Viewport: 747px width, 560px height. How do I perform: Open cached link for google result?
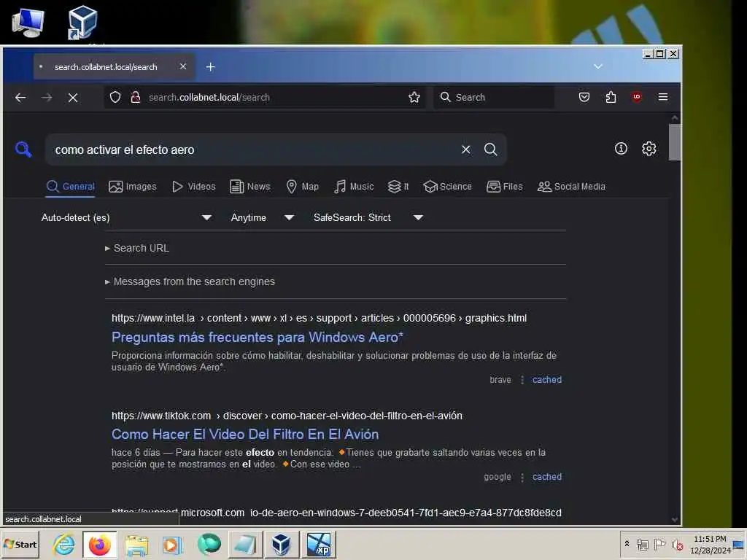click(547, 477)
